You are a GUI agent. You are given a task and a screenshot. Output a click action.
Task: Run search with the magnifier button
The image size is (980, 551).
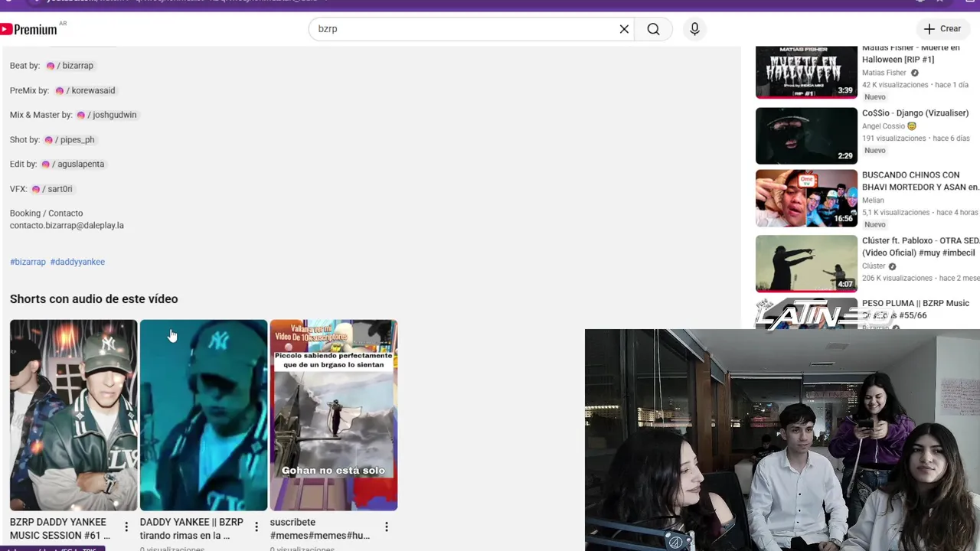point(653,29)
